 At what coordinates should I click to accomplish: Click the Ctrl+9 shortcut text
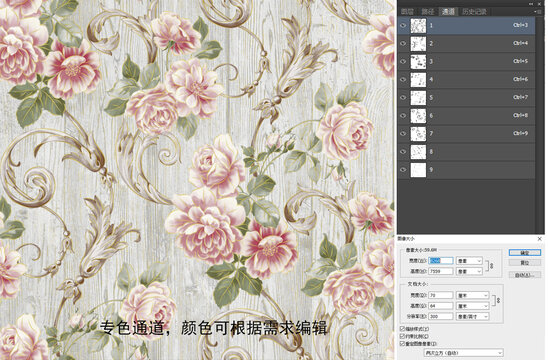tap(520, 133)
